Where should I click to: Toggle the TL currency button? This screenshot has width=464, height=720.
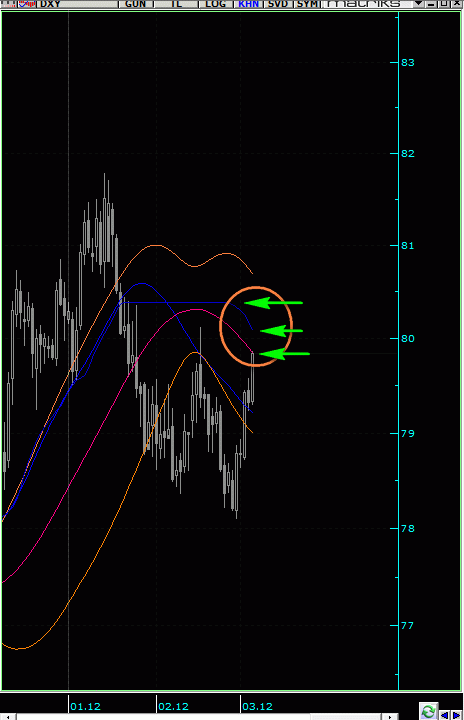tap(176, 4)
